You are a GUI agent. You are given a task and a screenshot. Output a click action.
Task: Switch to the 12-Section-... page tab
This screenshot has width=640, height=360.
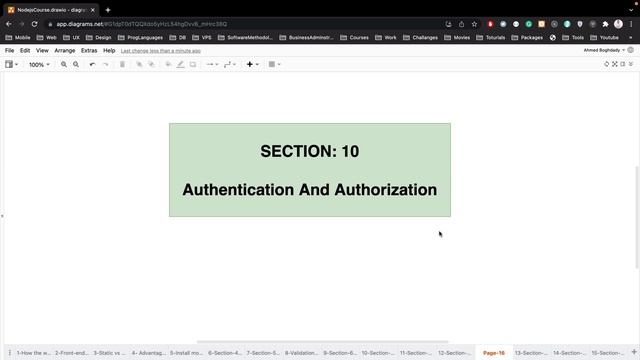[454, 353]
